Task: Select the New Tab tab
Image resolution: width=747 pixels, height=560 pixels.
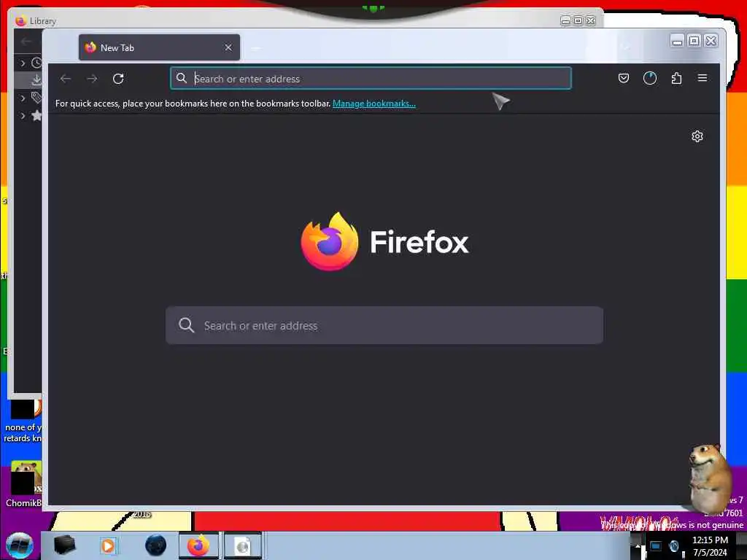Action: tap(159, 47)
